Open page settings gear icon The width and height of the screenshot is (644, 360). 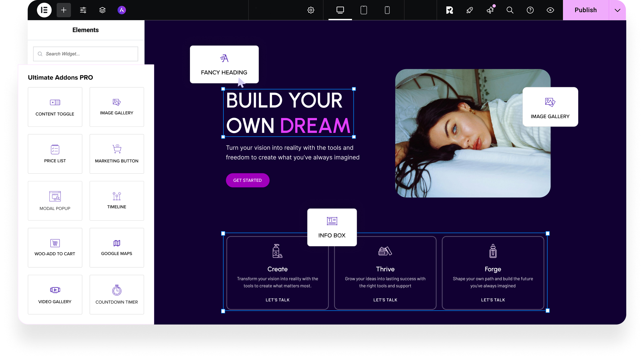pyautogui.click(x=311, y=10)
